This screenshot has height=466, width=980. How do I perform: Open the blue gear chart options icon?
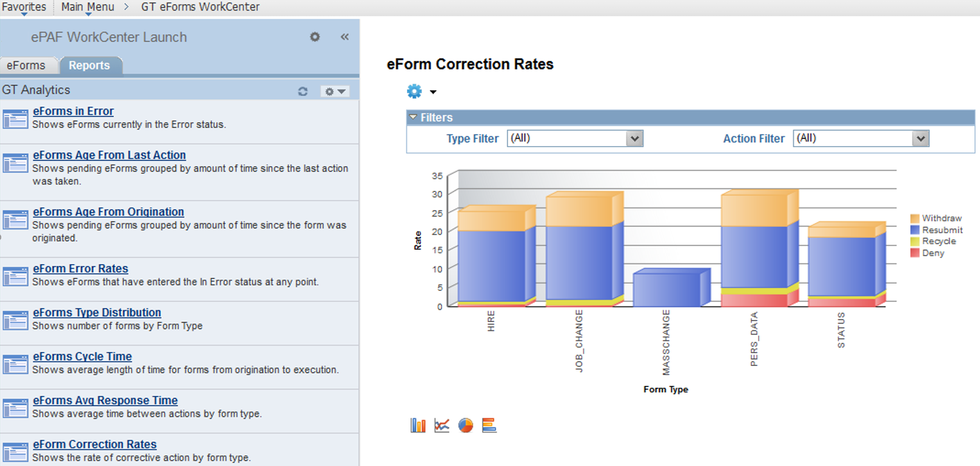(414, 92)
